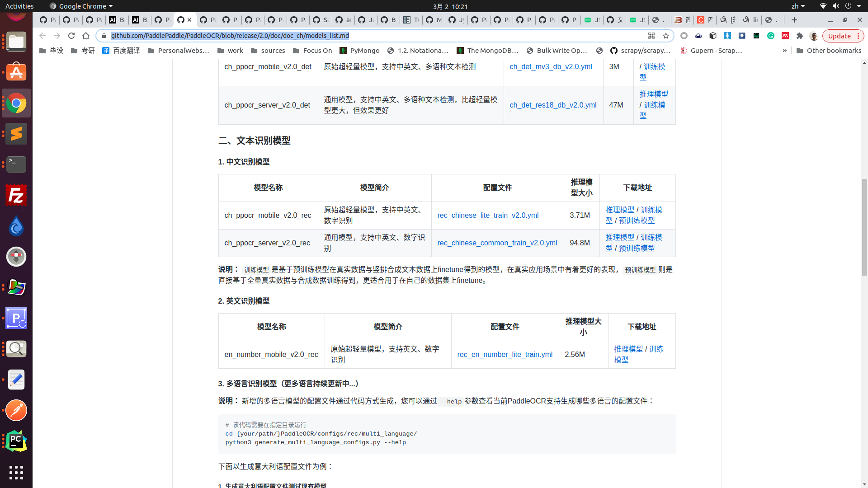This screenshot has height=488, width=868.
Task: Expand the Google Chrome title bar menu
Action: coord(80,6)
